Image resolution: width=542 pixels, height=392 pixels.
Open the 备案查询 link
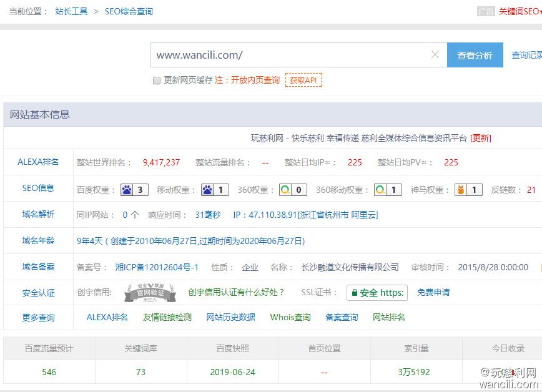pos(342,317)
